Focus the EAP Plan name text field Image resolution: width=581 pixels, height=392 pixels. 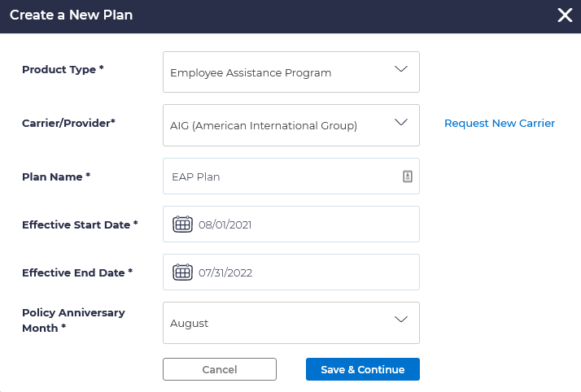tap(281, 176)
